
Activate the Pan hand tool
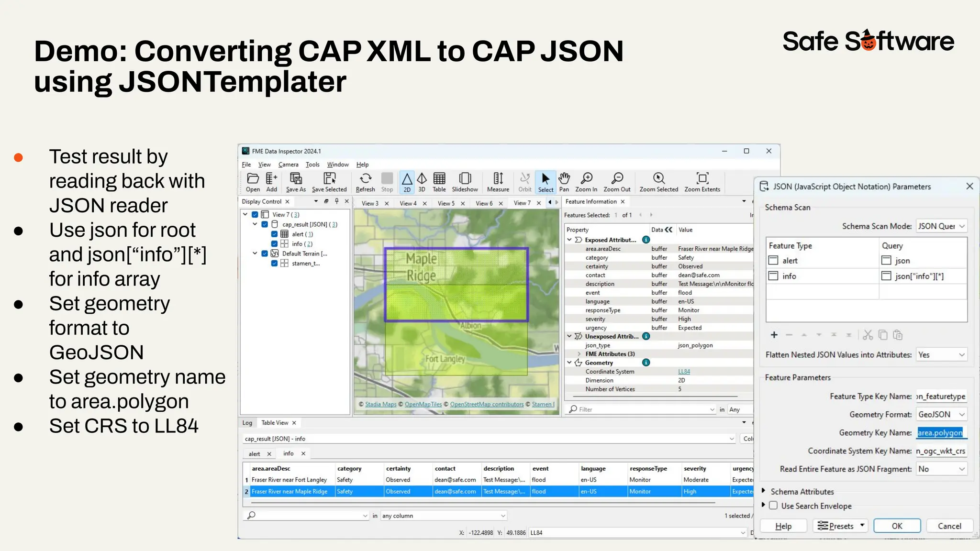click(564, 182)
